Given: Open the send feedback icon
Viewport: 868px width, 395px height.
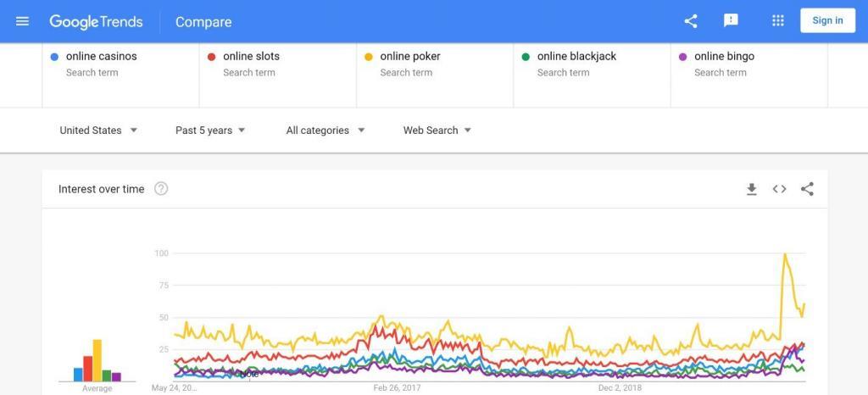Looking at the screenshot, I should [731, 21].
